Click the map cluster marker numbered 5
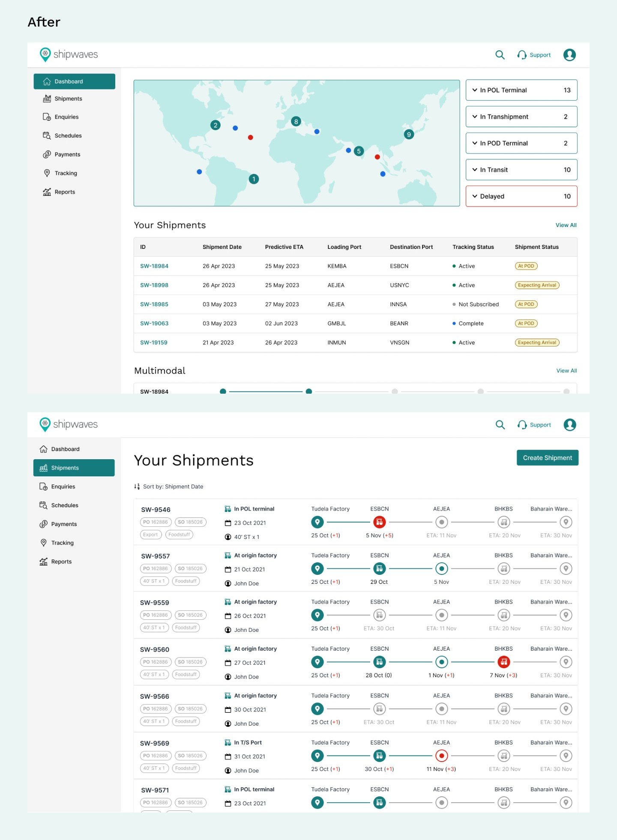Image resolution: width=617 pixels, height=840 pixels. coord(359,151)
